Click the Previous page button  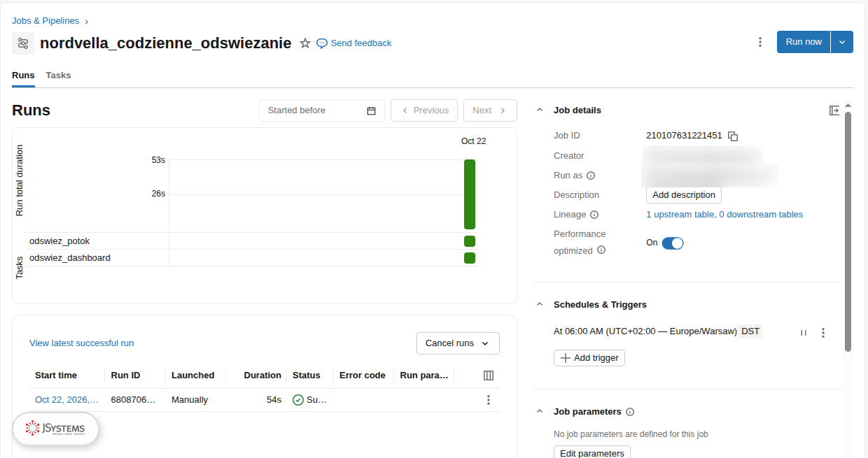click(424, 110)
